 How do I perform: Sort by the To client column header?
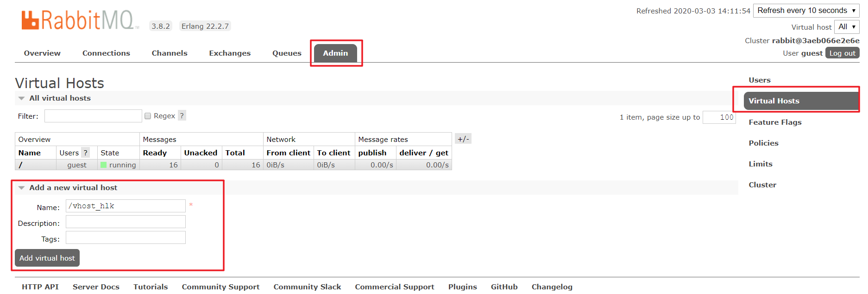[x=333, y=153]
